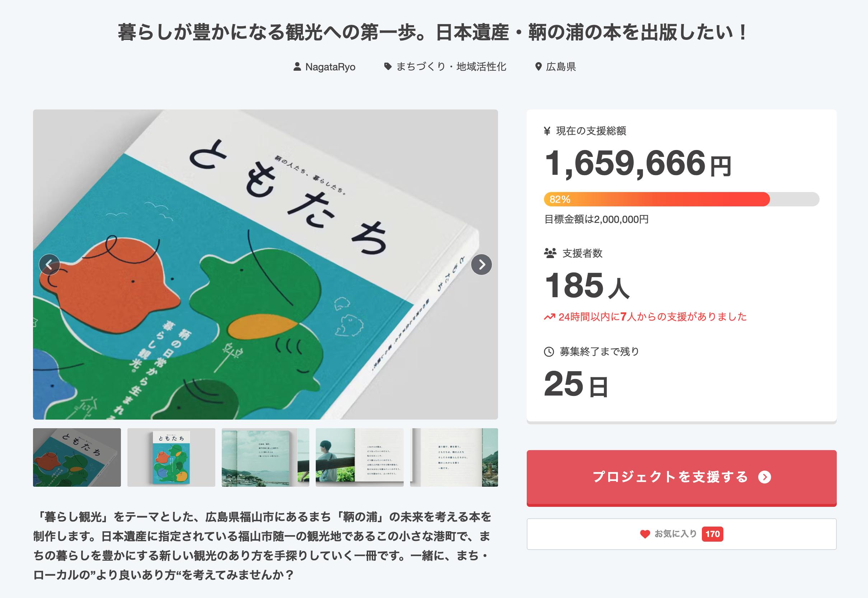Open the 広島県 location link
The height and width of the screenshot is (598, 868).
[x=560, y=67]
